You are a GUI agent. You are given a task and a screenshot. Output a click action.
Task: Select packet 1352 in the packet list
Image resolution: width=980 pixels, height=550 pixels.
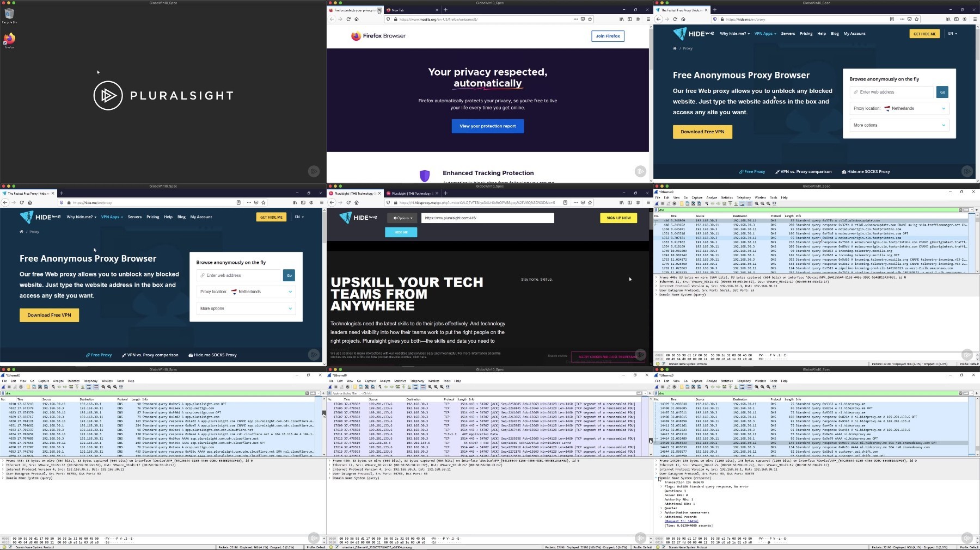click(x=811, y=238)
